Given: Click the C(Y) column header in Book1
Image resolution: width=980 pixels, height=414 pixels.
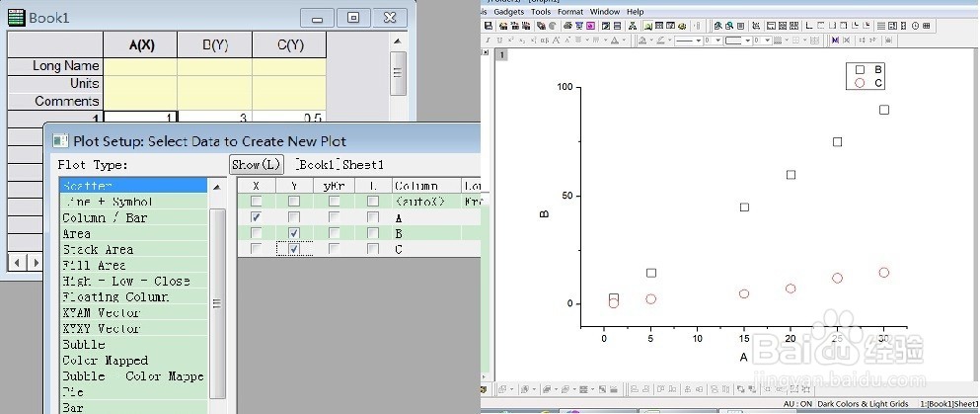Looking at the screenshot, I should pyautogui.click(x=290, y=45).
